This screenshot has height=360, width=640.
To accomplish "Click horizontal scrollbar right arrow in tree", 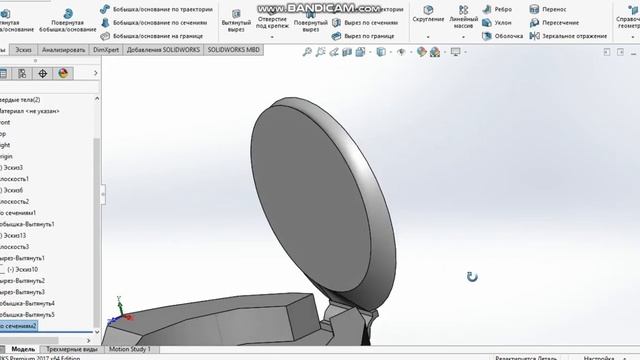I will (x=89, y=340).
